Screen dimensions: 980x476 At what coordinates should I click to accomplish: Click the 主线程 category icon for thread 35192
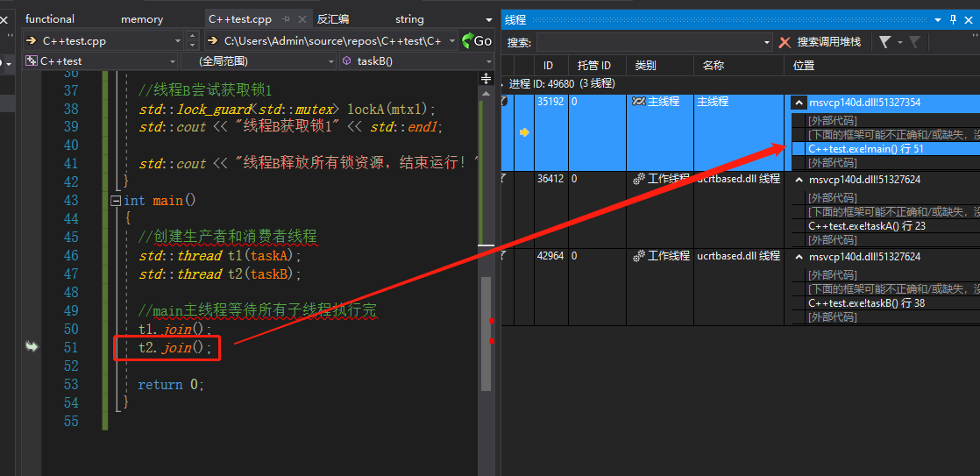click(639, 102)
